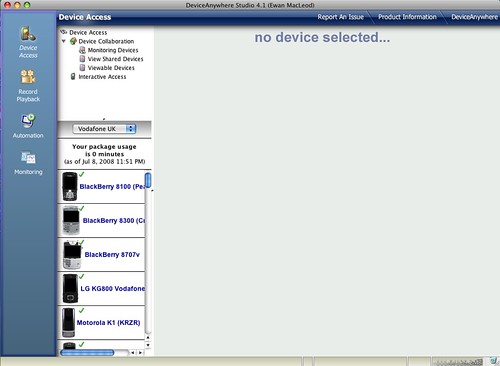
Task: Click the Interactive Access phone icon
Action: coord(73,77)
